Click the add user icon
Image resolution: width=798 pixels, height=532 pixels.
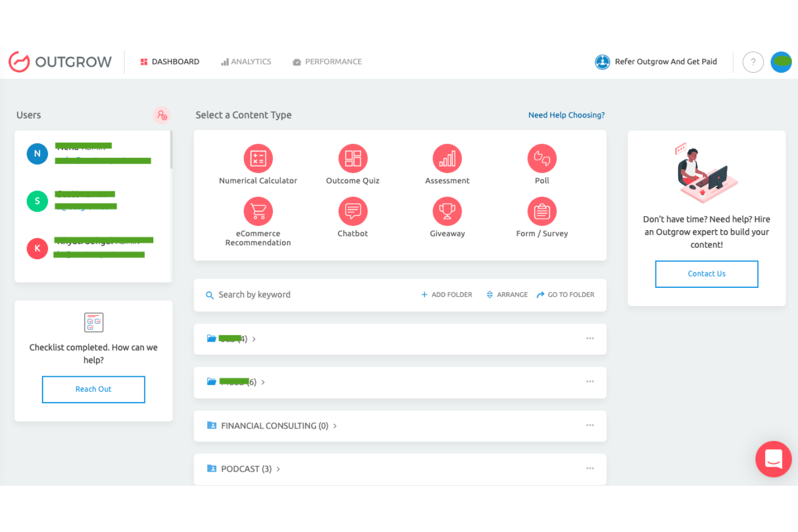(162, 115)
